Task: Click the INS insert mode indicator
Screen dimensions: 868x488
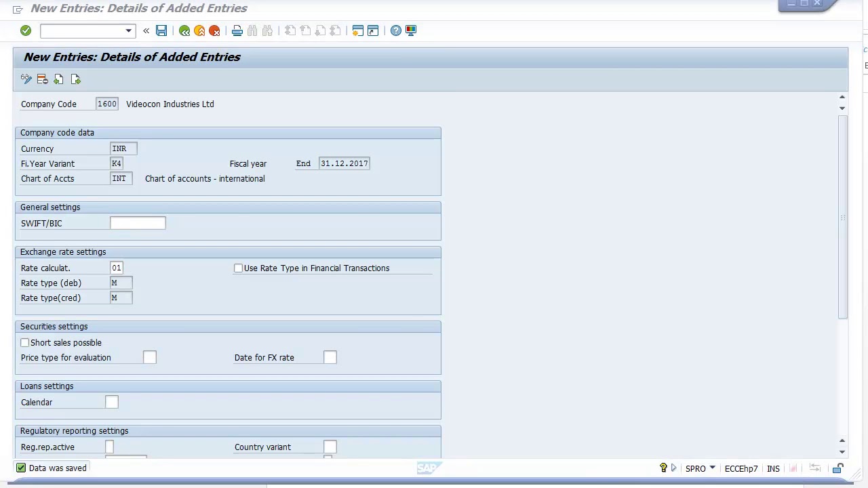Action: pos(773,469)
